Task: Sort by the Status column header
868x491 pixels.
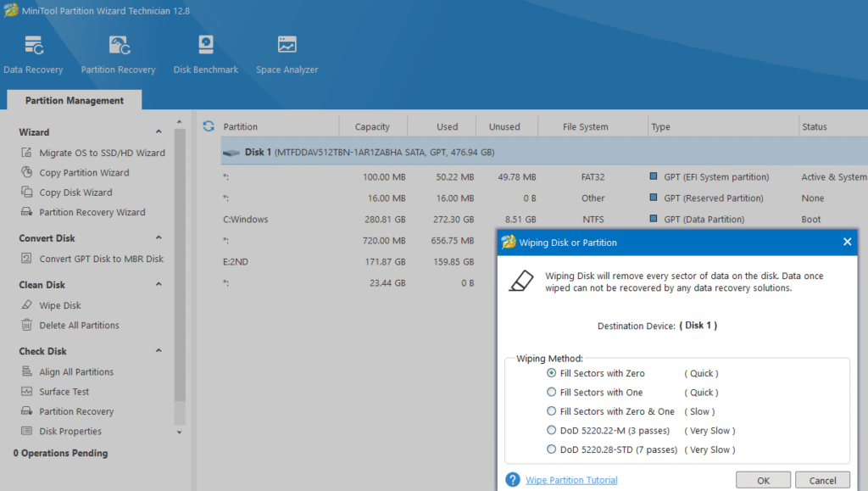Action: pos(815,126)
